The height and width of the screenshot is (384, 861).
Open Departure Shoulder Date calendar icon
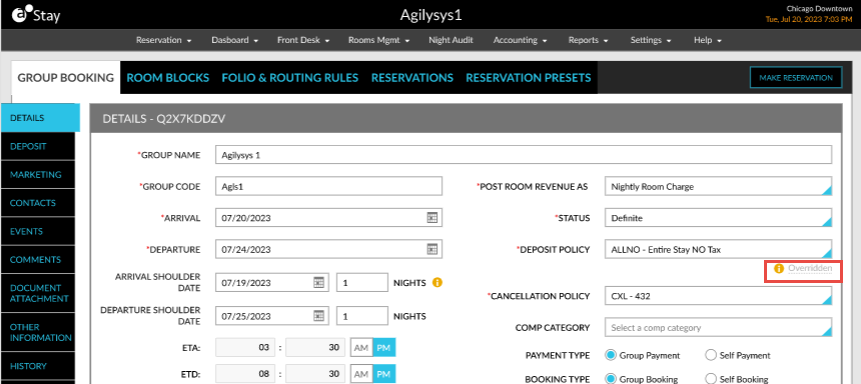(x=318, y=316)
